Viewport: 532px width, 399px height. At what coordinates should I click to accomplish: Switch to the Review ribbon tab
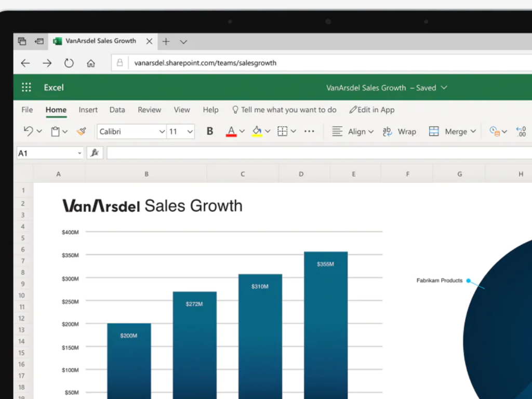(x=149, y=110)
